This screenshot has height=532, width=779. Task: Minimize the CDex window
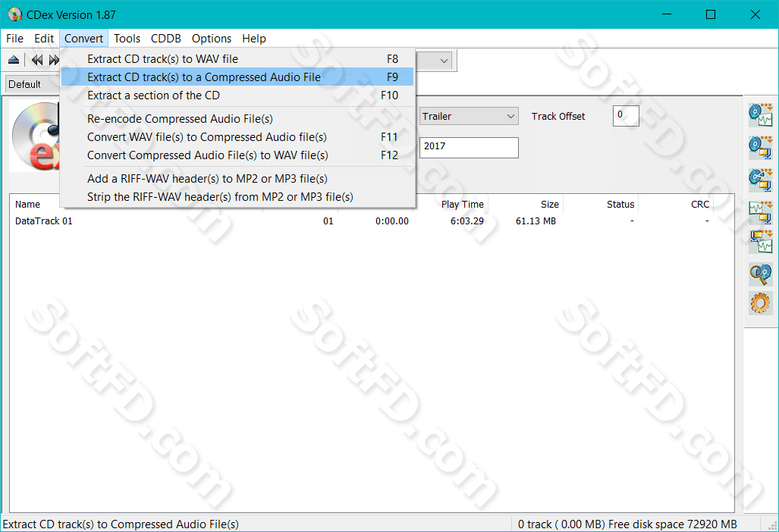point(667,14)
